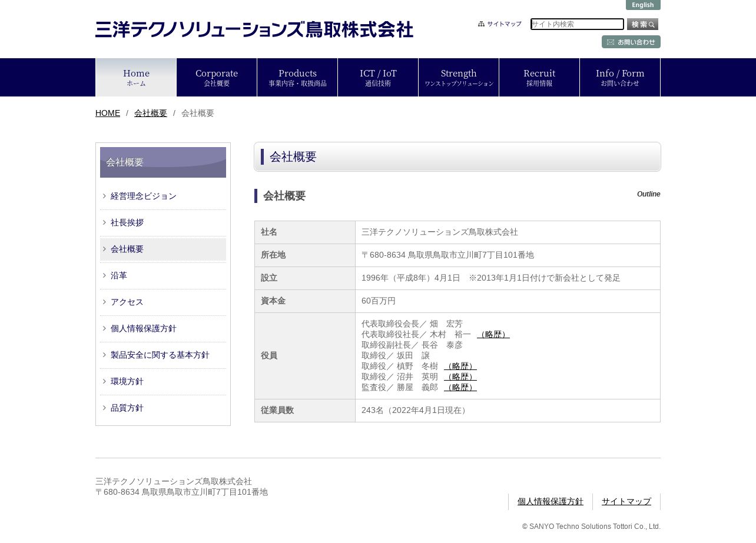Viewport: 756px width, 543px height.
Task: Go to Products menu item
Action: 297,77
